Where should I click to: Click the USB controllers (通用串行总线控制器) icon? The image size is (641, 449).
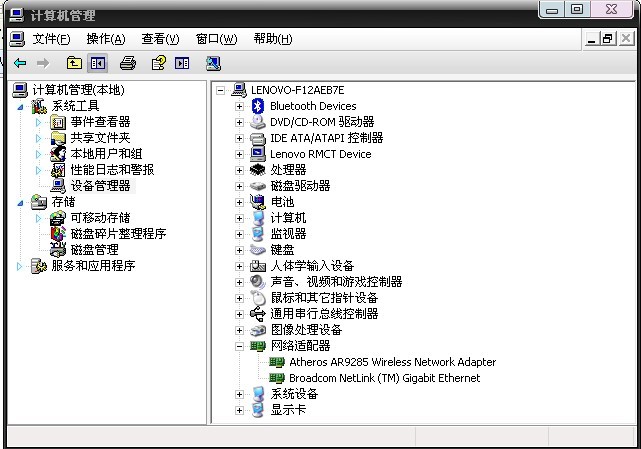258,314
